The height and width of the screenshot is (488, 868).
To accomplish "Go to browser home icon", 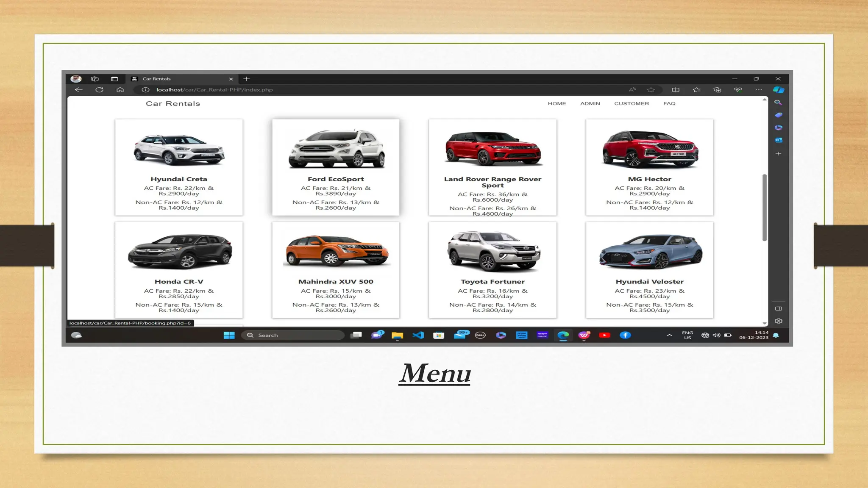I will 120,90.
